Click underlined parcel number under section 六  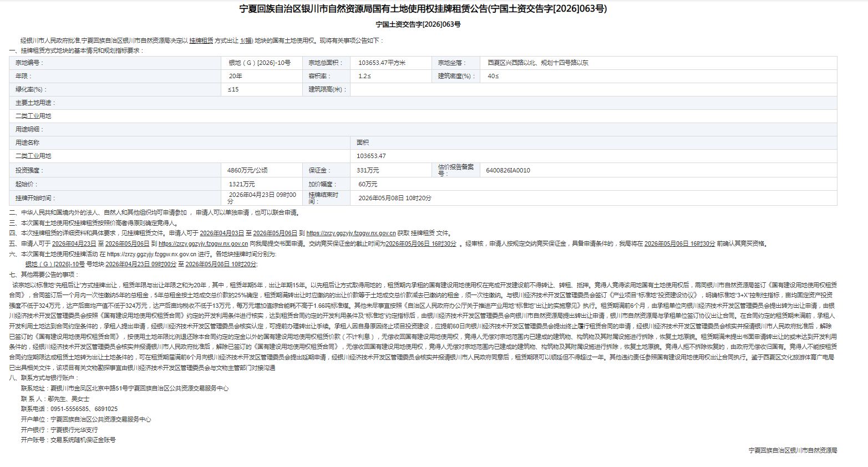click(x=55, y=264)
